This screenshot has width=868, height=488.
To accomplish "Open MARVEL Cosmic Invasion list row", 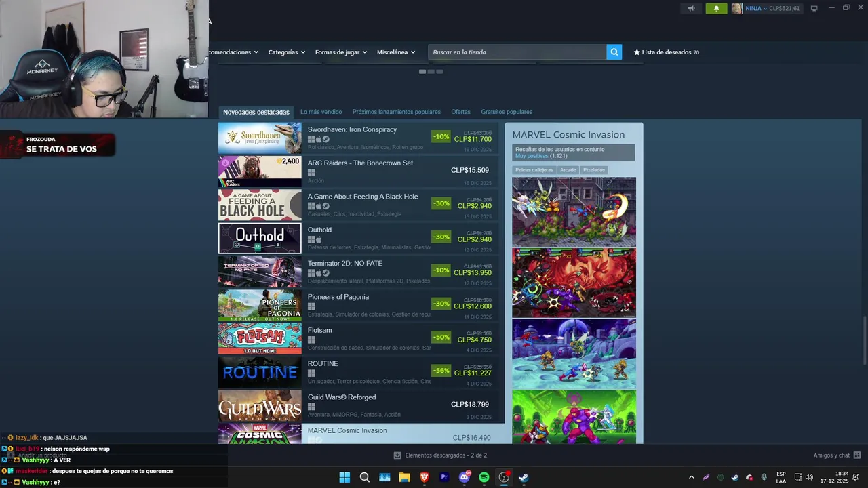I will (361, 434).
